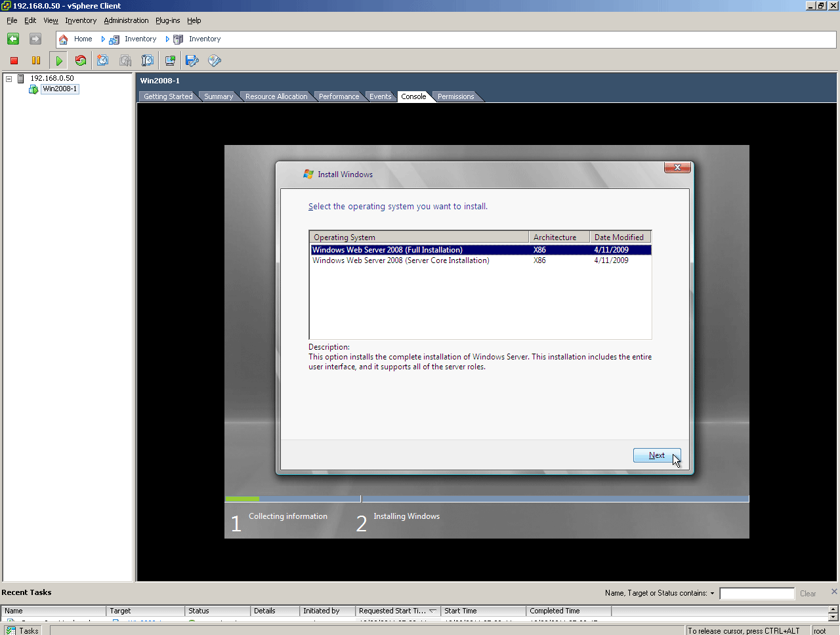
Task: Sort tasks by the Completed Time column
Action: 569,611
